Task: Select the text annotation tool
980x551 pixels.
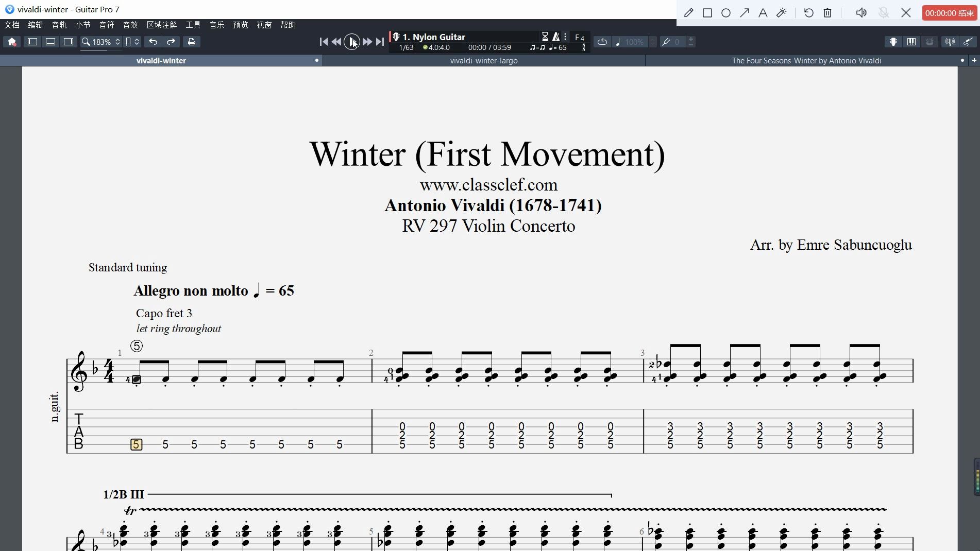Action: (763, 13)
